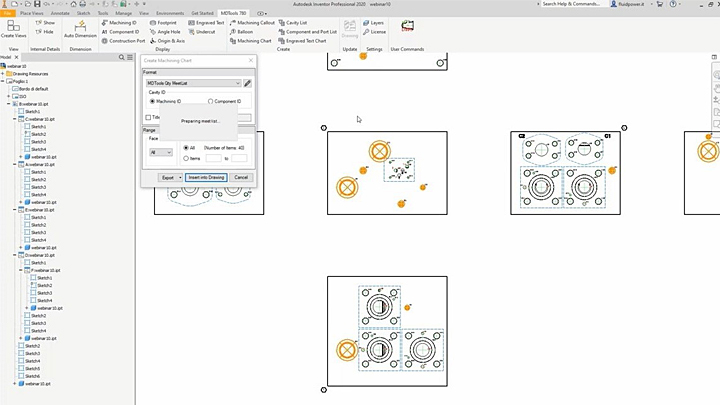Open the Face dropdown set to All
Viewport: 720px width, 405px height.
pyautogui.click(x=161, y=152)
